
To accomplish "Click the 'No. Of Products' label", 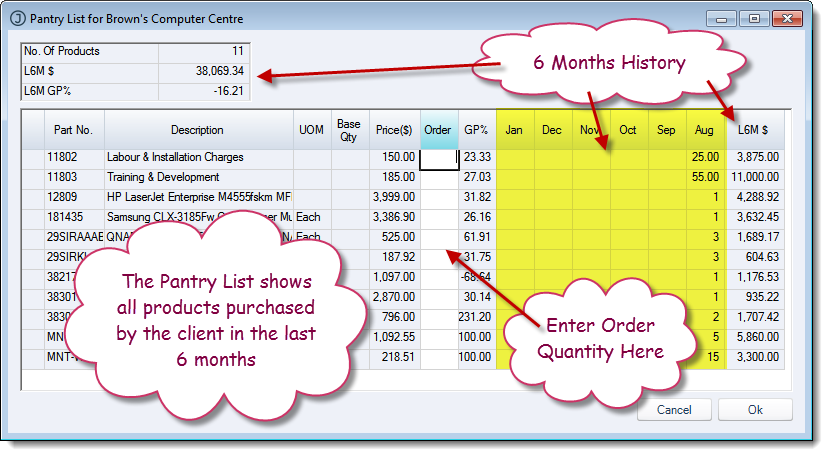I will click(62, 51).
